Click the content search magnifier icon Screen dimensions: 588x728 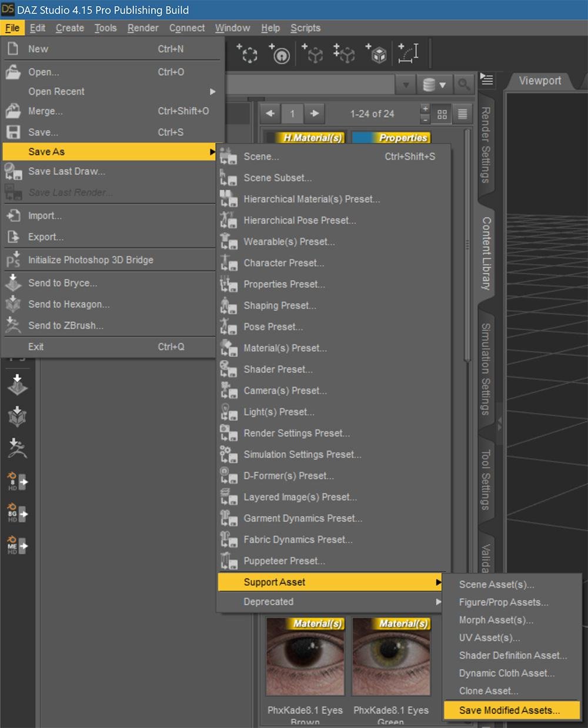(x=464, y=85)
